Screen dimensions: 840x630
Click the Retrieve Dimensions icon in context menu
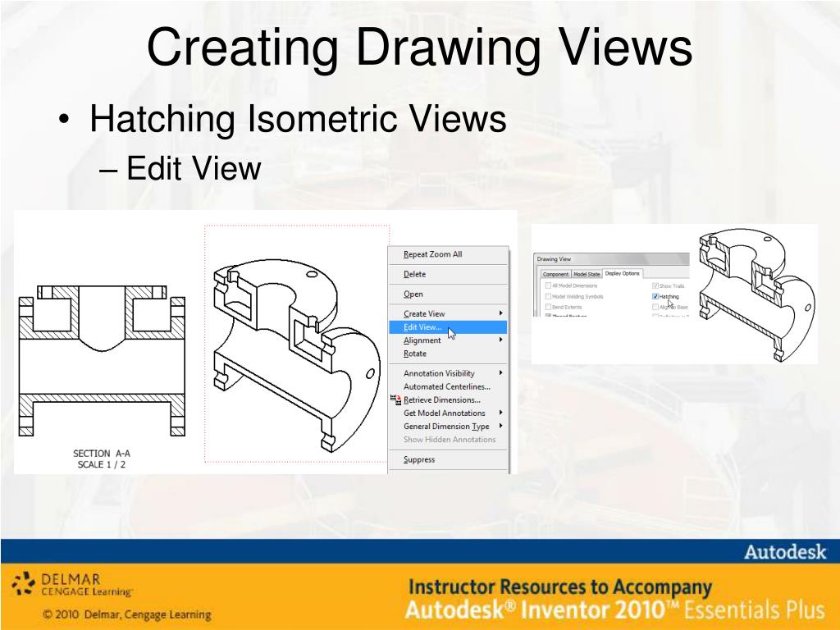click(x=395, y=399)
